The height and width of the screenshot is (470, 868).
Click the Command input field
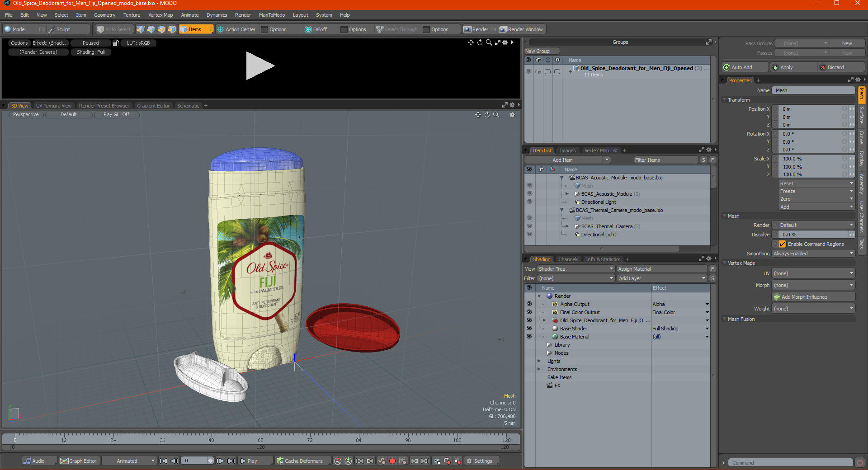(790, 463)
